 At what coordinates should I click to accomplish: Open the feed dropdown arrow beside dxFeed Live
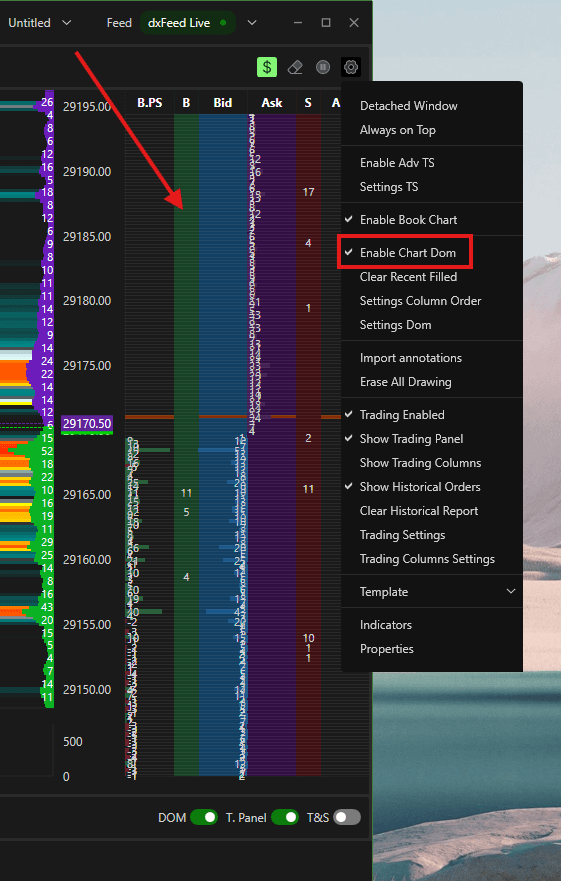pos(252,22)
